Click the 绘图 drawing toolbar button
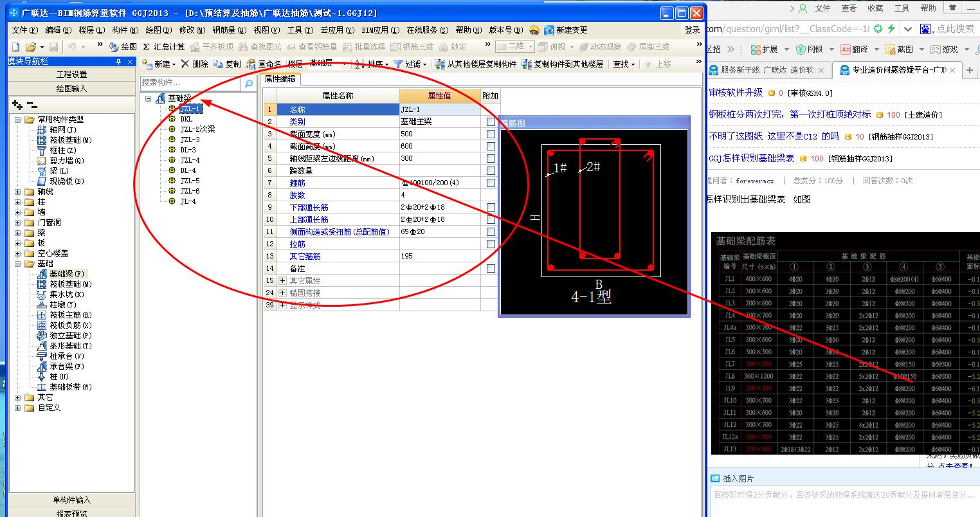 point(123,47)
